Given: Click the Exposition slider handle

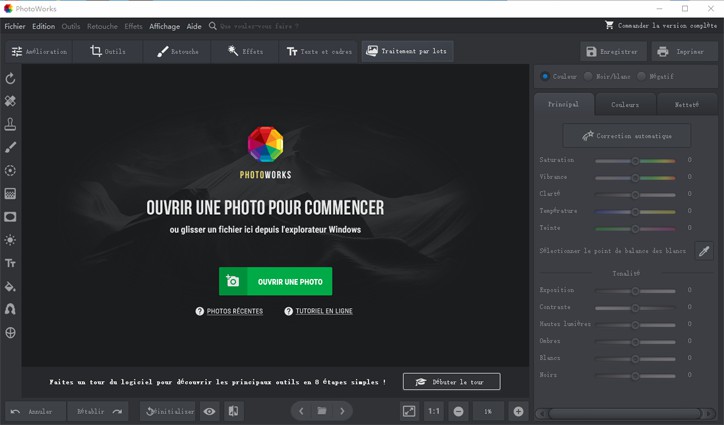Looking at the screenshot, I should click(635, 291).
